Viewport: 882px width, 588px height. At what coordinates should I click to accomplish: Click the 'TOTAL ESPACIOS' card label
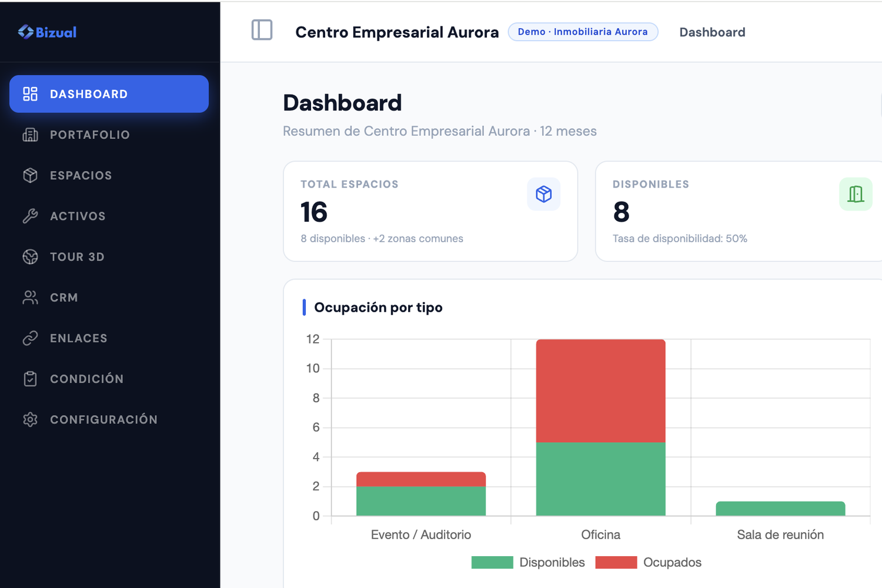(x=349, y=184)
